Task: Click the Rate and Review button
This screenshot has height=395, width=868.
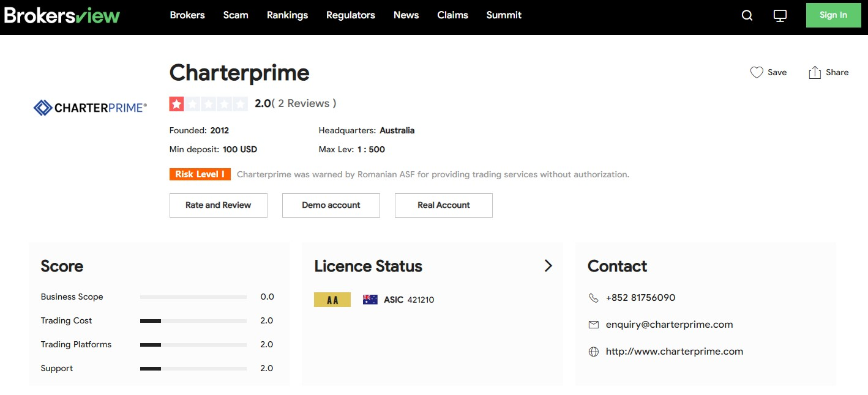Action: point(218,205)
